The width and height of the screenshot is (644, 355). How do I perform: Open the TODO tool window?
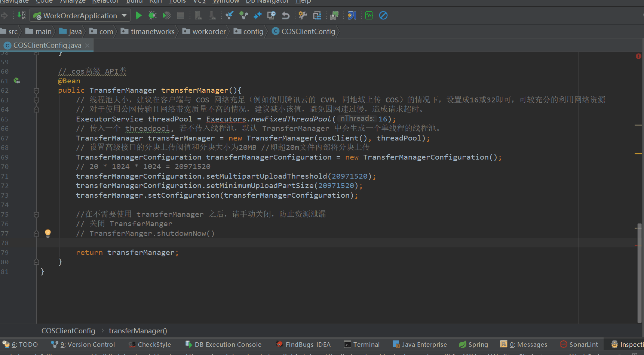[x=20, y=345]
